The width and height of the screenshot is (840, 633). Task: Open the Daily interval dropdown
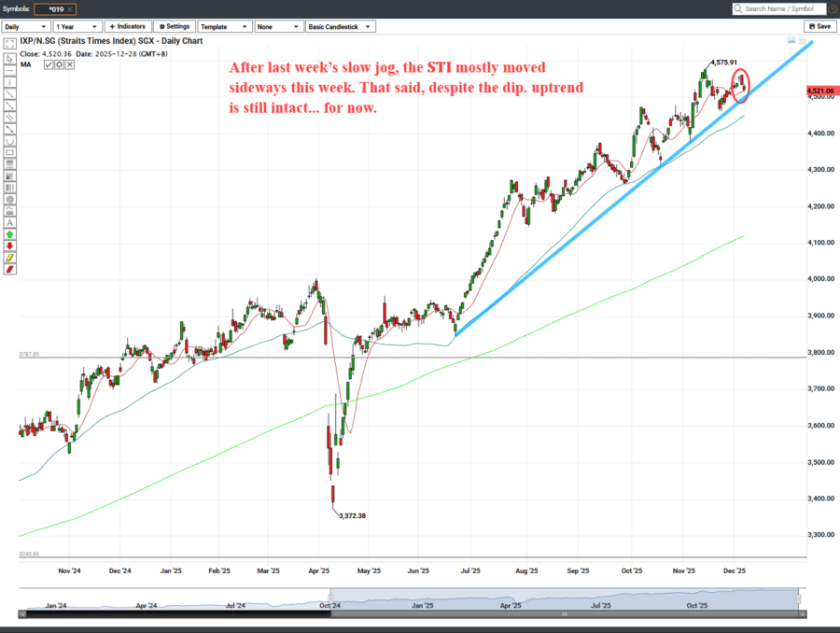click(25, 27)
